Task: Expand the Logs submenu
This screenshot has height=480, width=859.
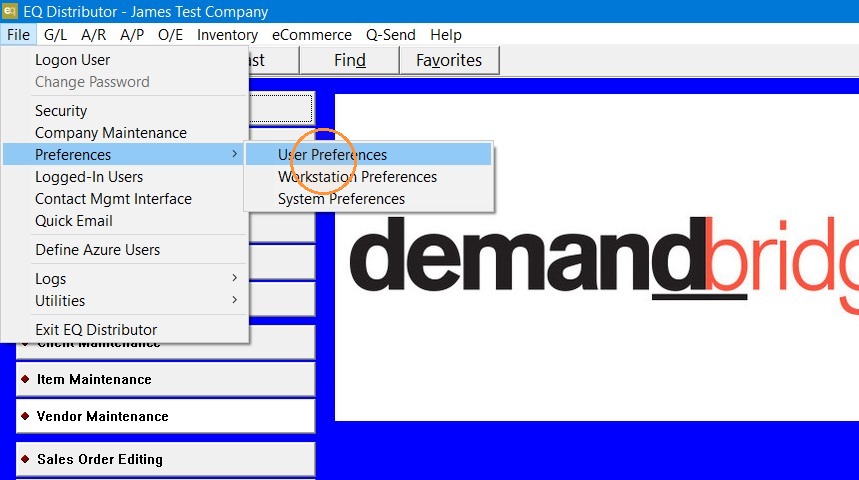Action: pyautogui.click(x=125, y=278)
